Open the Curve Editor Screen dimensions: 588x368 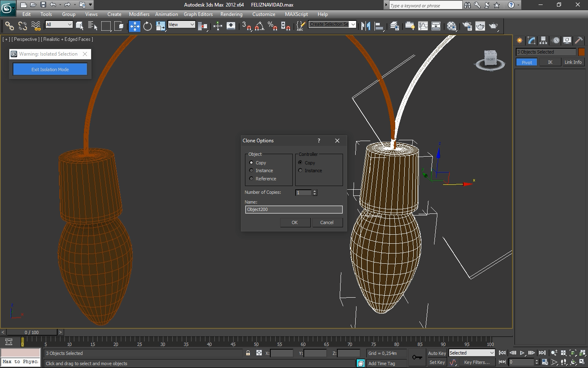point(423,26)
